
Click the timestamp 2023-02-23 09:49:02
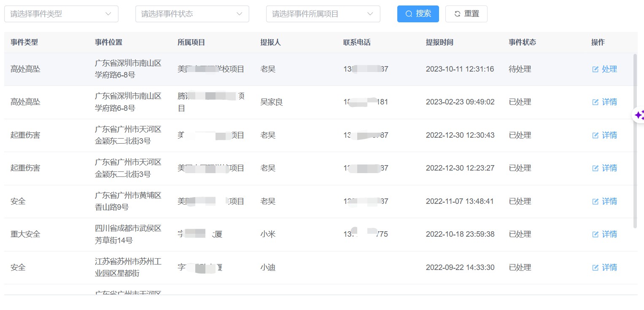pos(460,102)
